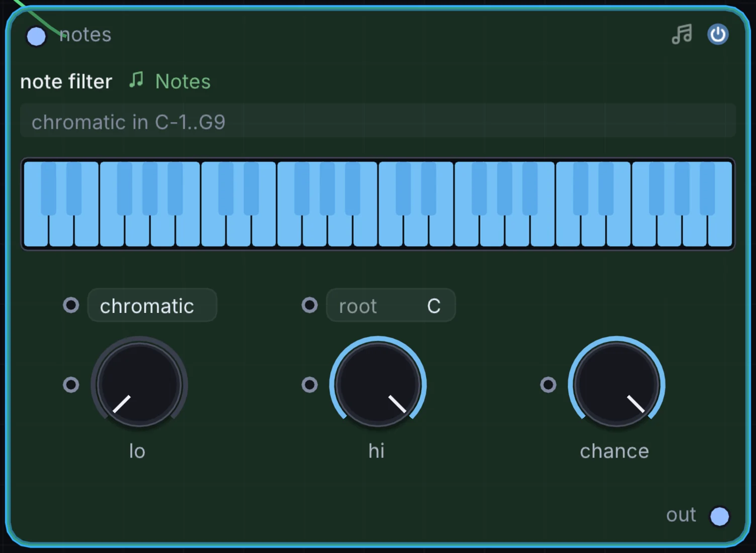Open the root note selector
This screenshot has width=756, height=553.
pyautogui.click(x=391, y=305)
